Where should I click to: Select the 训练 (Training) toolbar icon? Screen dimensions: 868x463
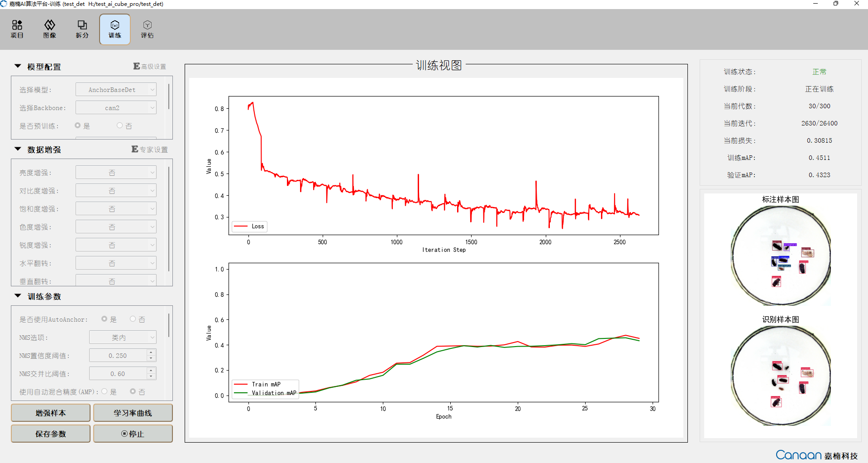click(x=115, y=29)
